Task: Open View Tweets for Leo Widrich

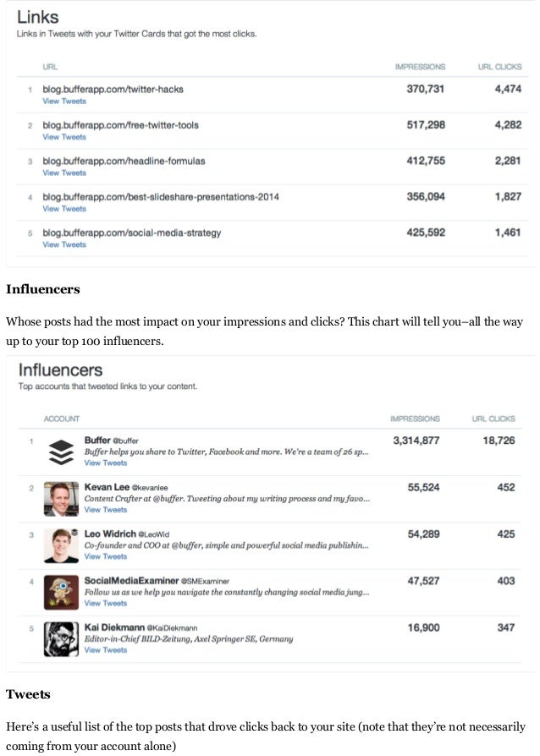Action: pyautogui.click(x=106, y=556)
